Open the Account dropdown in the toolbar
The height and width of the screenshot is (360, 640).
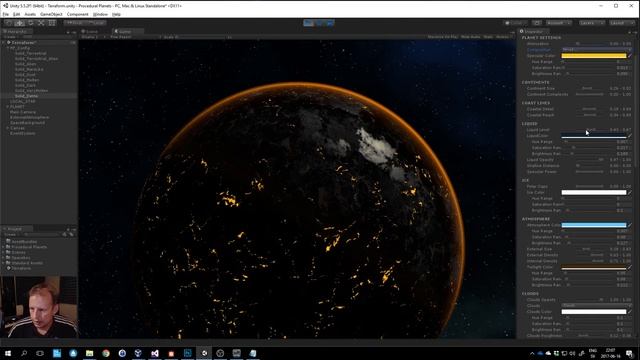[x=559, y=23]
